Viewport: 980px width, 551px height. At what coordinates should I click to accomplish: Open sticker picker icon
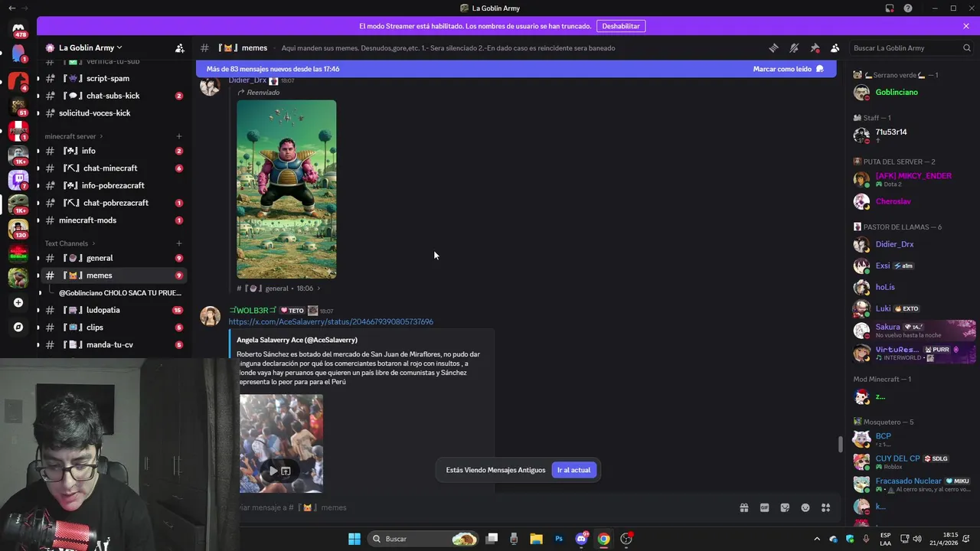coord(785,507)
